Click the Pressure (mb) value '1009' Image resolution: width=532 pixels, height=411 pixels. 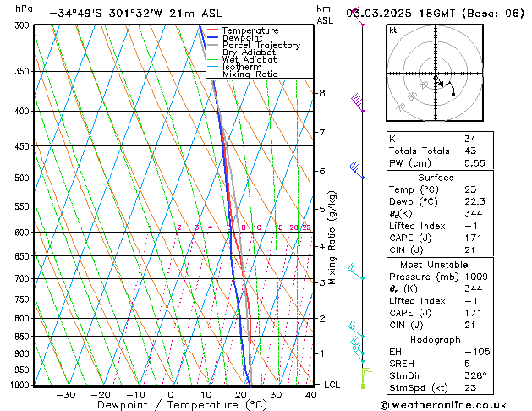[x=476, y=277]
